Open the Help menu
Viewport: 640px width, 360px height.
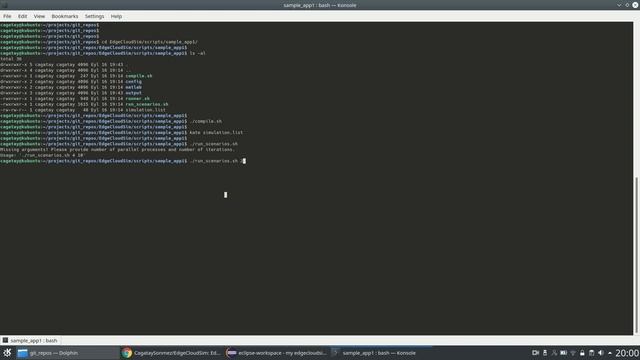click(x=116, y=16)
